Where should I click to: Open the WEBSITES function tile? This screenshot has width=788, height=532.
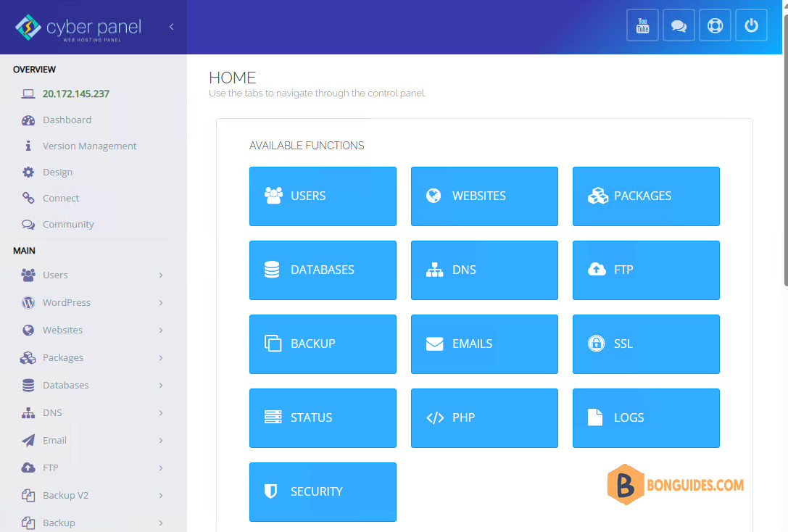click(x=484, y=196)
